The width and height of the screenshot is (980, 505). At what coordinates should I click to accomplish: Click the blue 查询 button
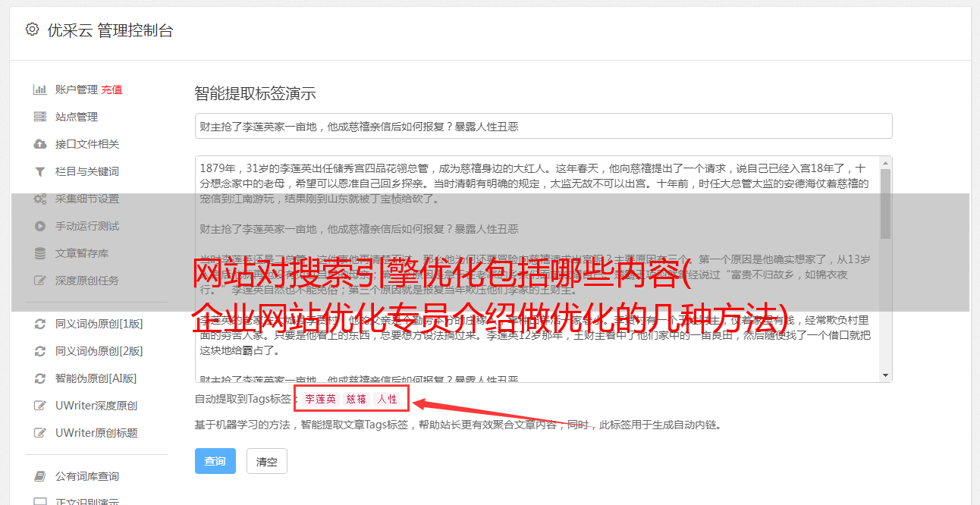click(x=215, y=461)
